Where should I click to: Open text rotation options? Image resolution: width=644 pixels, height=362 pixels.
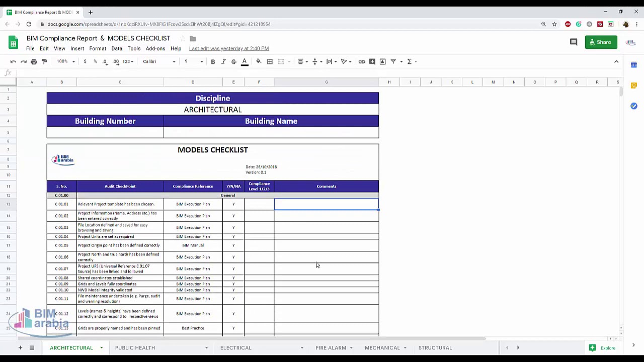[346, 61]
